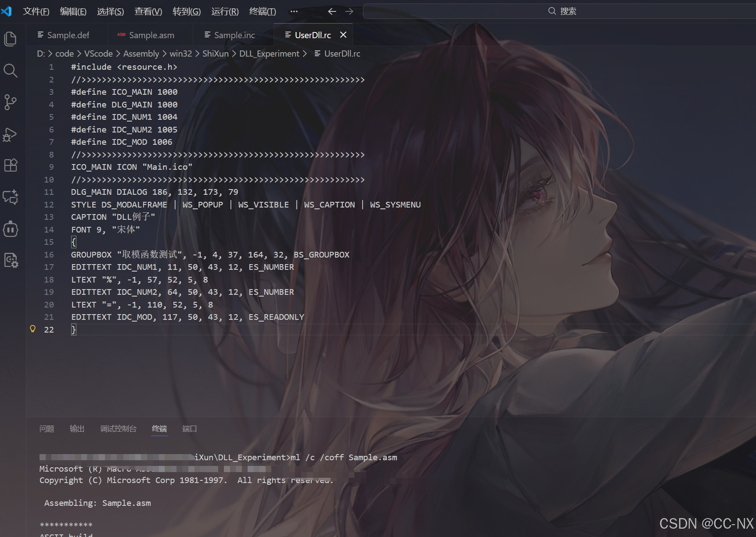The height and width of the screenshot is (537, 756).
Task: Click the Assembly breadcrumb segment
Action: pyautogui.click(x=141, y=54)
